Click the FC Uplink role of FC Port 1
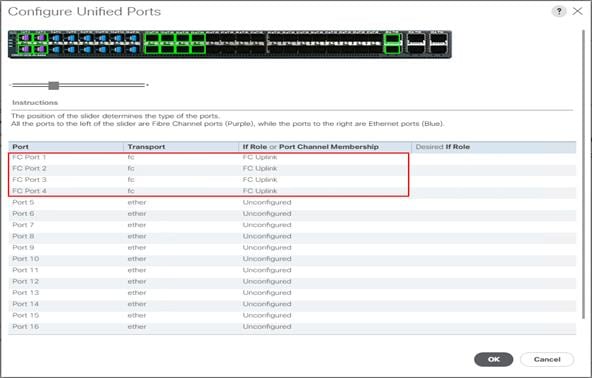The width and height of the screenshot is (592, 378). (x=260, y=157)
